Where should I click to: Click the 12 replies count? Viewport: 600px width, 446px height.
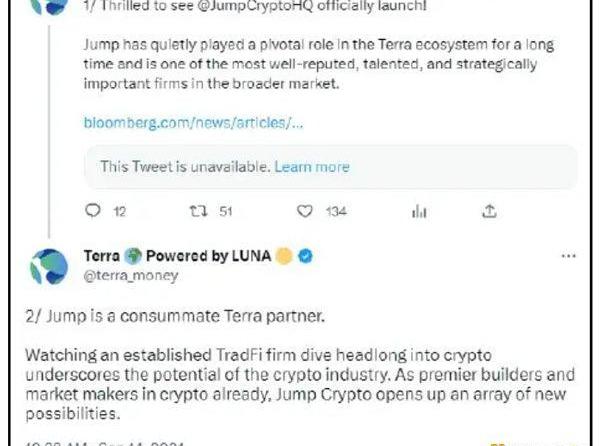pyautogui.click(x=120, y=211)
